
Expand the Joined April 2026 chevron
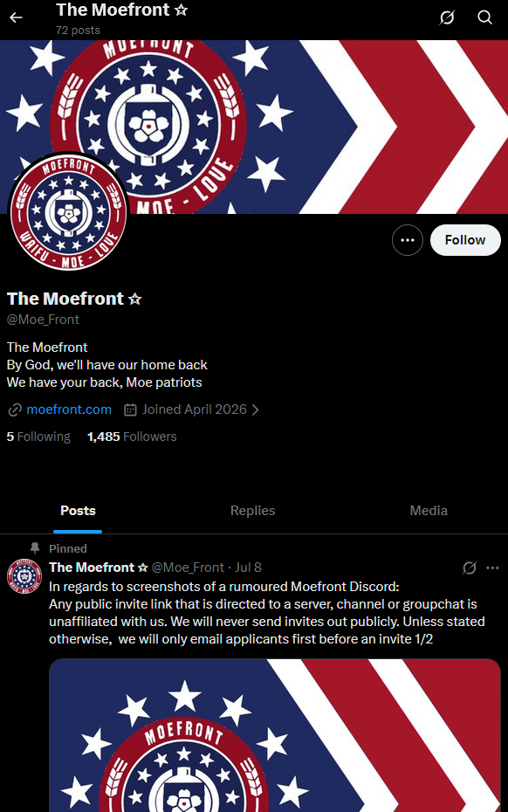coord(255,409)
